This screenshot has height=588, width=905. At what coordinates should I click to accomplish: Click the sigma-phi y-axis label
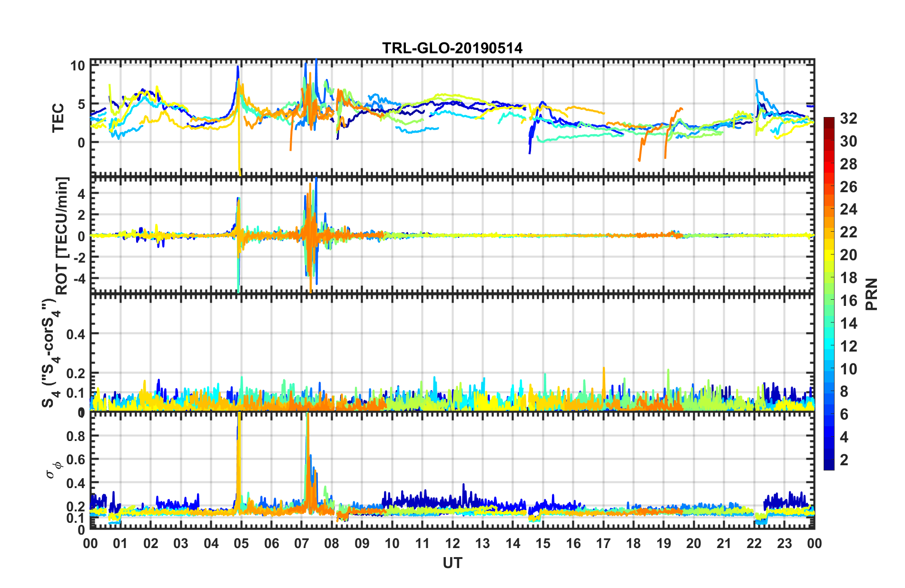(x=54, y=469)
